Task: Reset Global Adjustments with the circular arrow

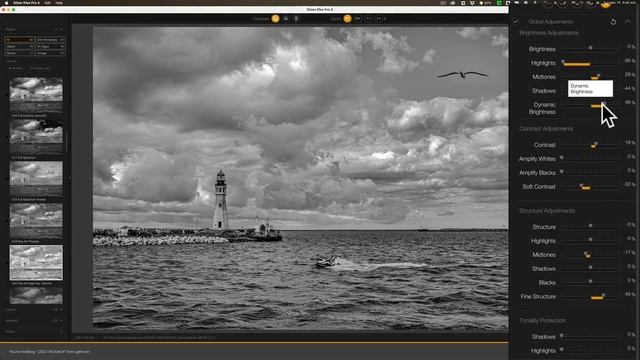Action: [x=613, y=22]
